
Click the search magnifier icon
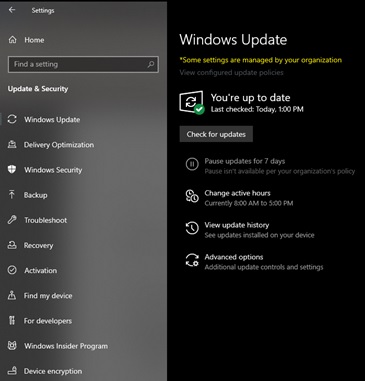tap(151, 64)
